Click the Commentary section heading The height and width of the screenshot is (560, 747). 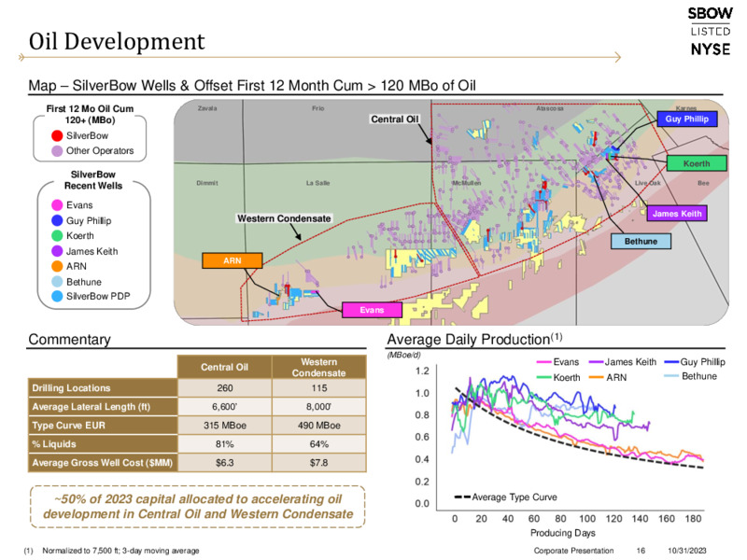[69, 340]
